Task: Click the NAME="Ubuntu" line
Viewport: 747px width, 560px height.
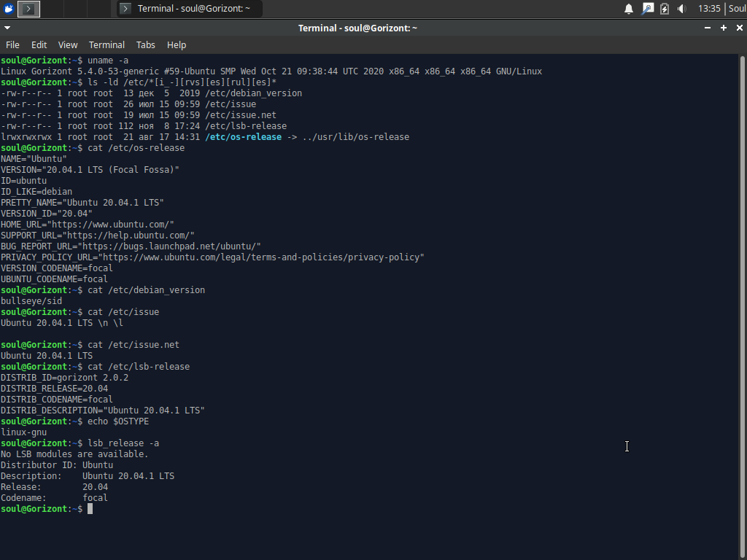Action: [34, 159]
